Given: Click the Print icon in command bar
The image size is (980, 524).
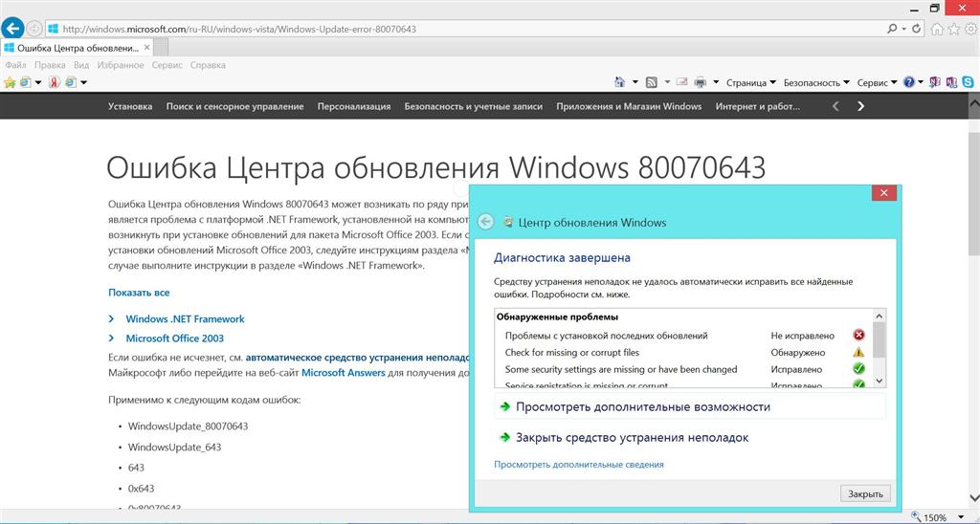Looking at the screenshot, I should pos(700,82).
